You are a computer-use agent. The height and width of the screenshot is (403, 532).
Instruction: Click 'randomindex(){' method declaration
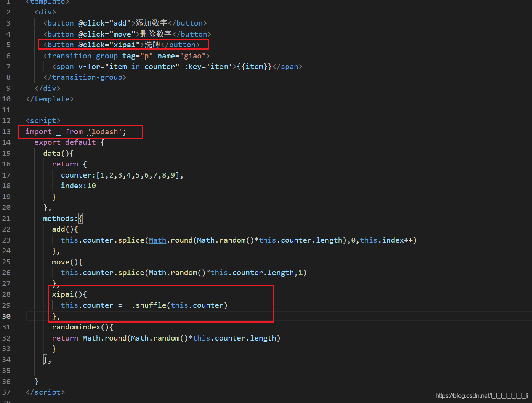(83, 327)
